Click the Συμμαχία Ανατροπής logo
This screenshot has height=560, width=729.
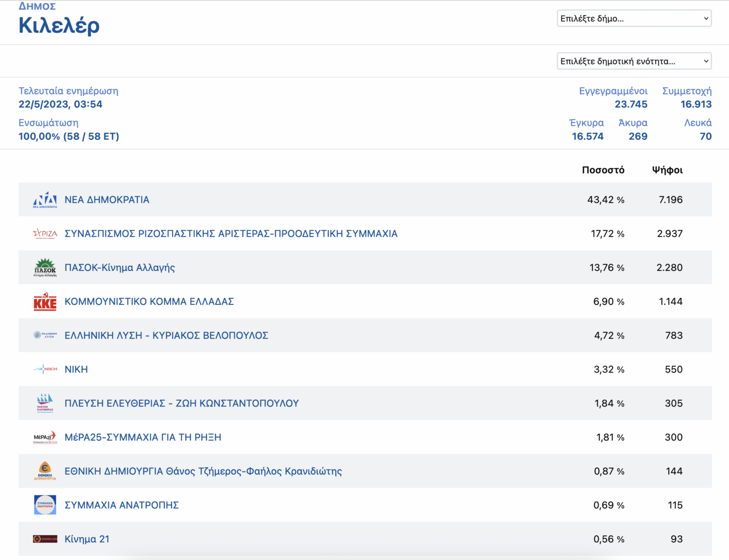(45, 505)
